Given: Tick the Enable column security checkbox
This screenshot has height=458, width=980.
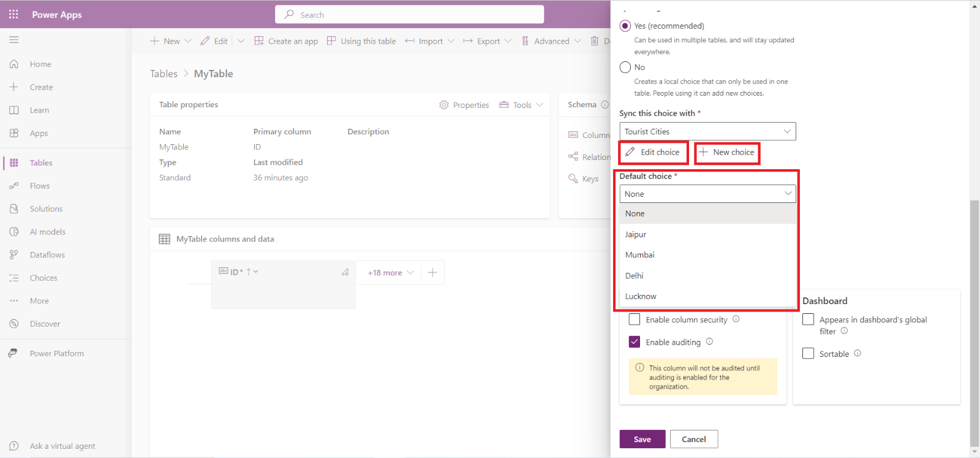Looking at the screenshot, I should tap(635, 319).
